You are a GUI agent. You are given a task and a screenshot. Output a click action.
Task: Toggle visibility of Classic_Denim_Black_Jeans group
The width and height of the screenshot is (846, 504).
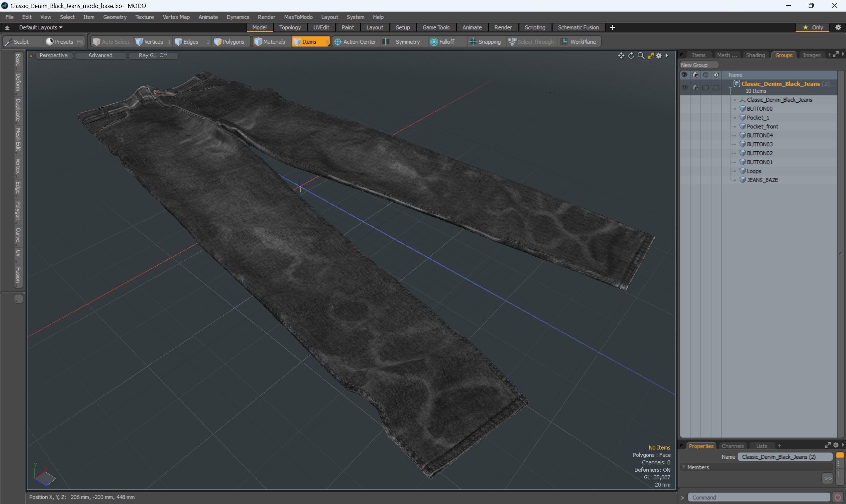pos(685,87)
